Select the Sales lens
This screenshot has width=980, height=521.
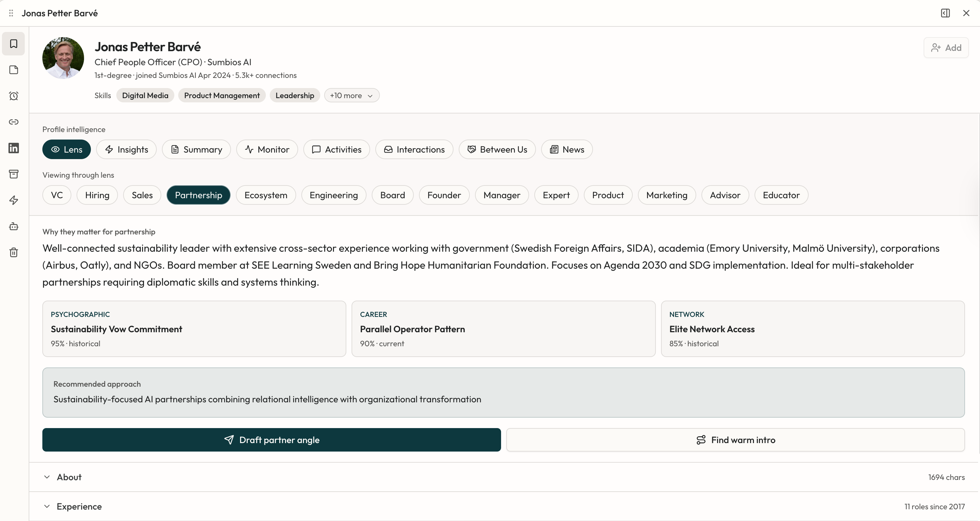tap(142, 195)
